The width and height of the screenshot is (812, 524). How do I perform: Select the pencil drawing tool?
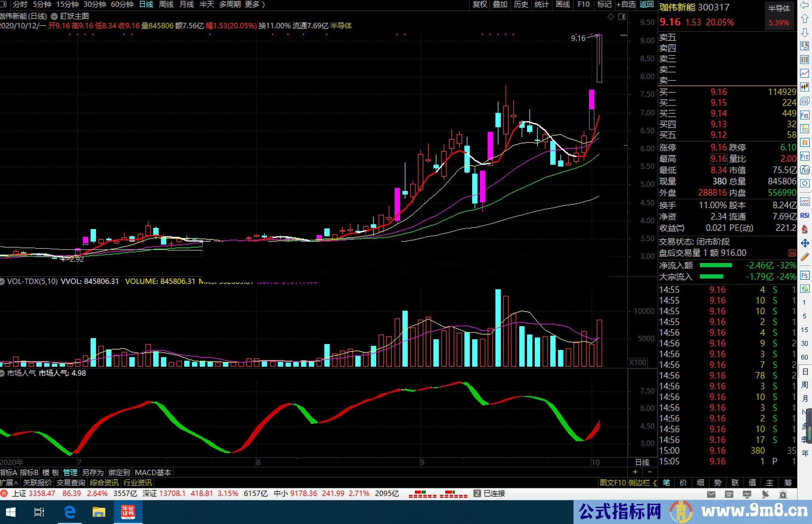pos(805,257)
